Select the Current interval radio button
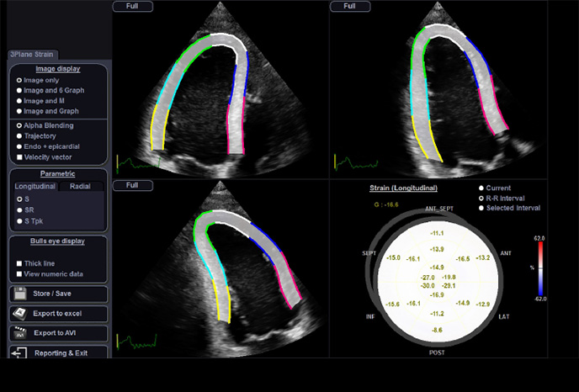The image size is (579, 392). tap(481, 188)
